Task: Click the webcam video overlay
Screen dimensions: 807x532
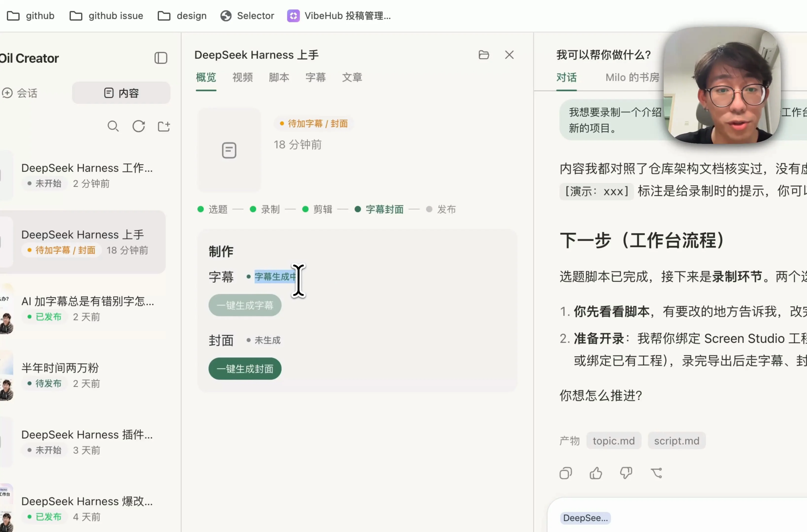Action: pyautogui.click(x=722, y=85)
